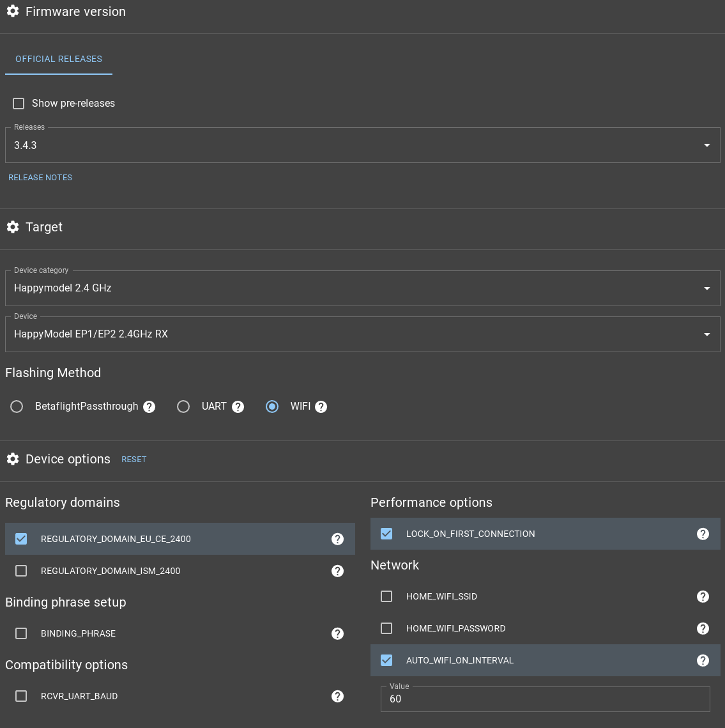The image size is (725, 728).
Task: Reset the device options
Action: (134, 460)
